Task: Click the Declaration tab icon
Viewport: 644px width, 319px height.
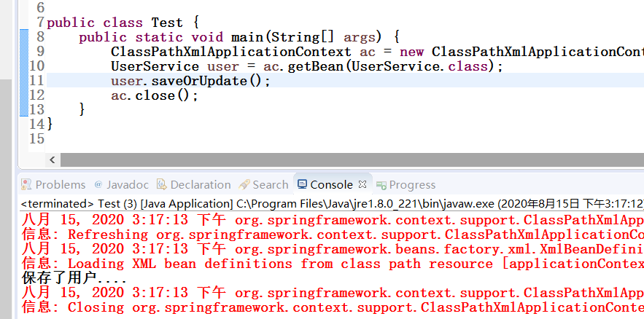Action: pyautogui.click(x=161, y=185)
